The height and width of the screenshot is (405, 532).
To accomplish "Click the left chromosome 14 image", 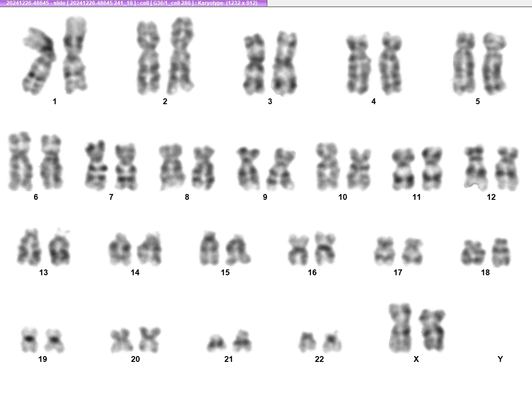I will [x=120, y=250].
